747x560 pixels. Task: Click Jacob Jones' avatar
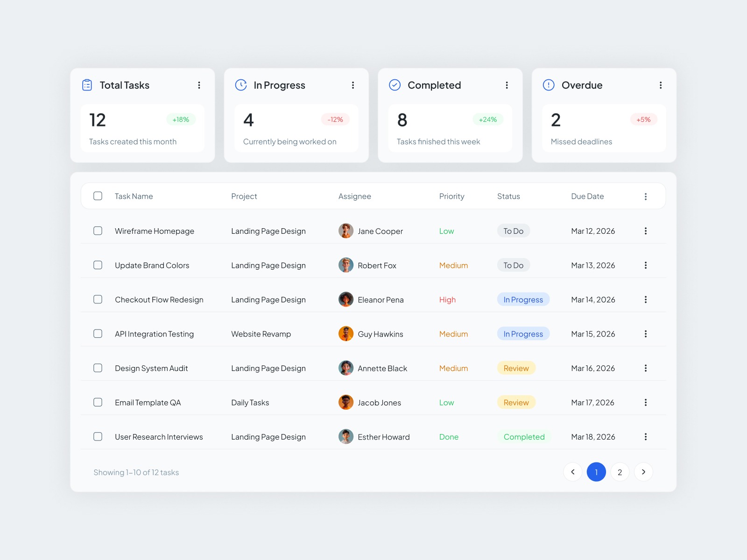[x=346, y=402]
